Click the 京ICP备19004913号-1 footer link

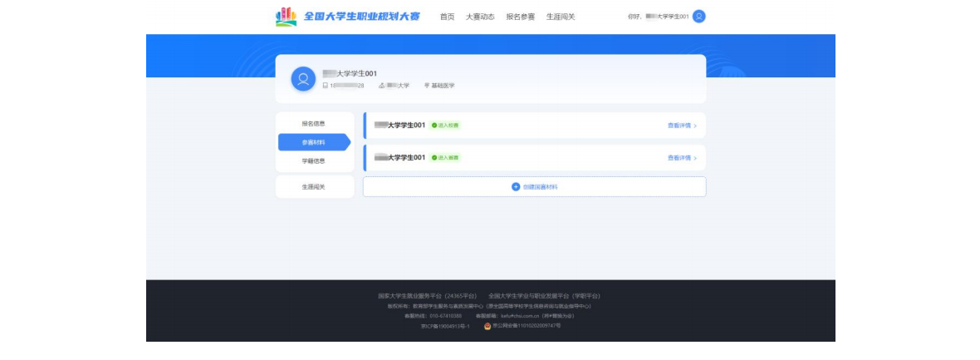(x=445, y=326)
